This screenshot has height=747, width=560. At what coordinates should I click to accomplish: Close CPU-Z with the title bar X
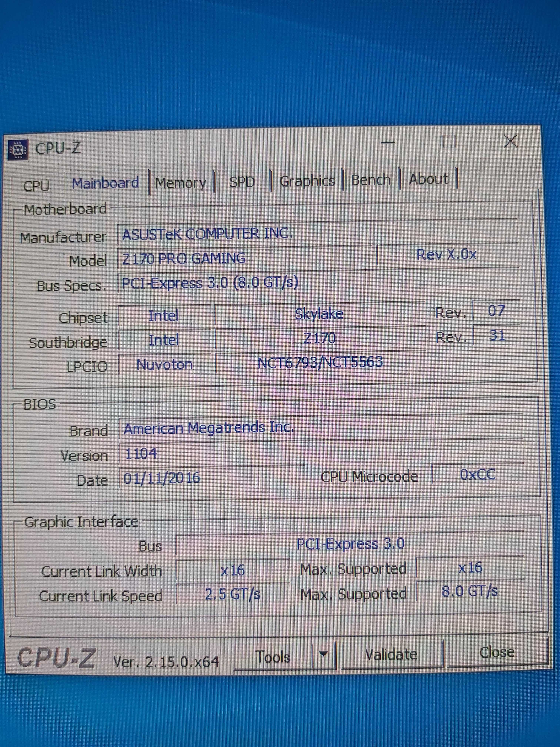point(510,141)
